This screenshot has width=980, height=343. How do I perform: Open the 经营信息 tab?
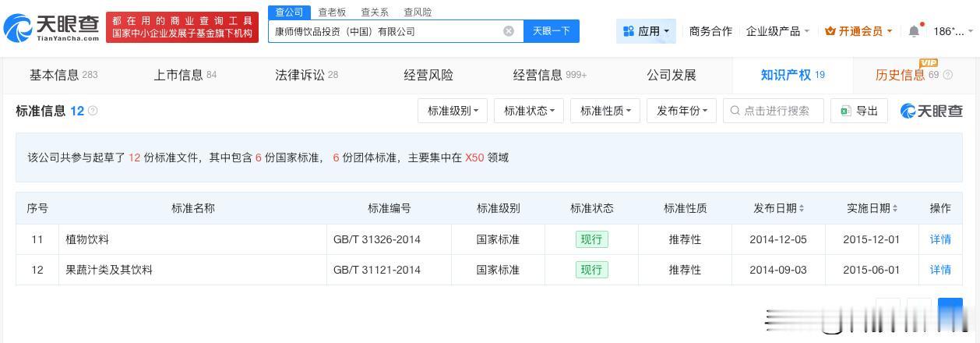(549, 75)
